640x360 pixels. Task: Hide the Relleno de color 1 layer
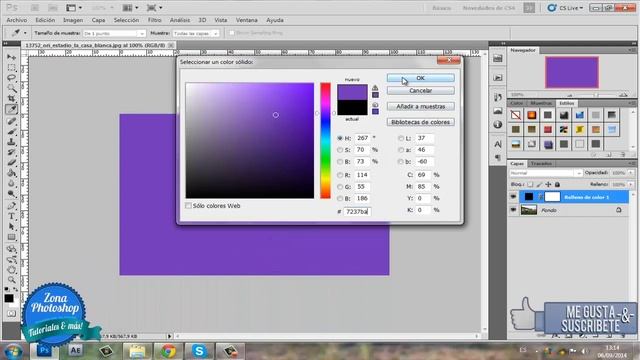513,197
